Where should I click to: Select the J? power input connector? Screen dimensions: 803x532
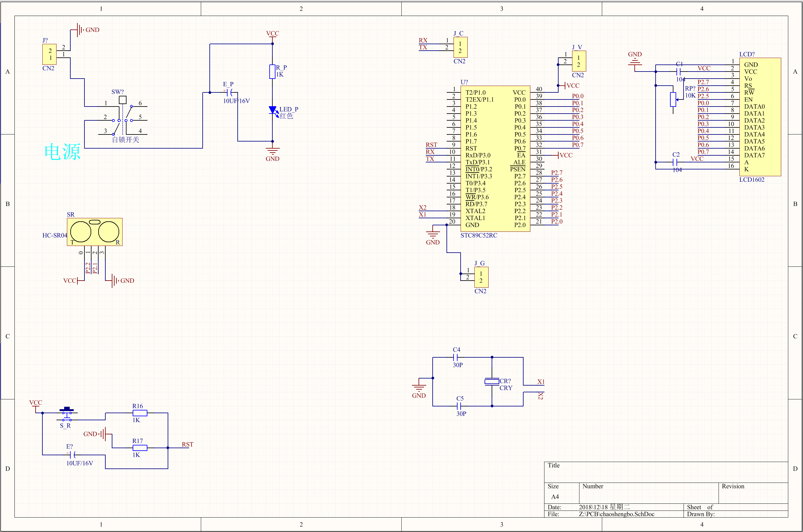point(49,54)
